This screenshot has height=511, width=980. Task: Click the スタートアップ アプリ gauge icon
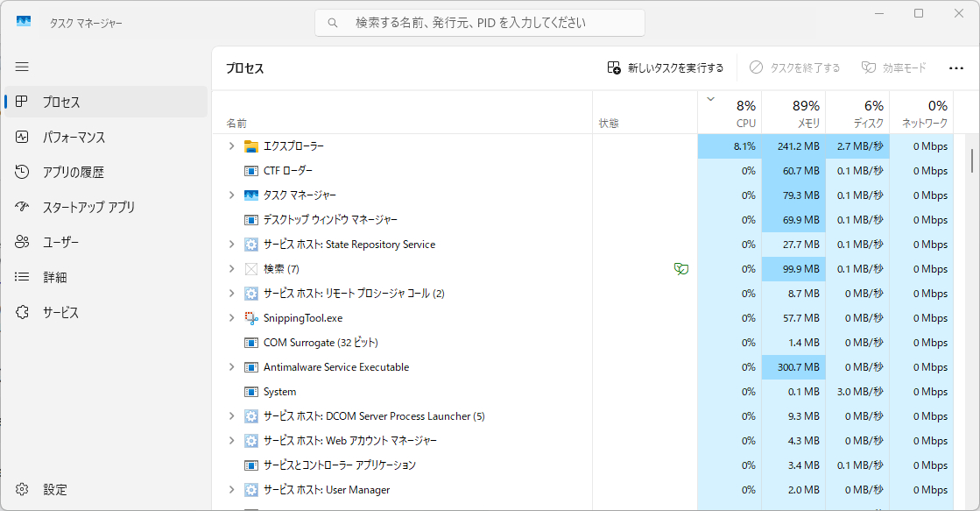pos(22,206)
